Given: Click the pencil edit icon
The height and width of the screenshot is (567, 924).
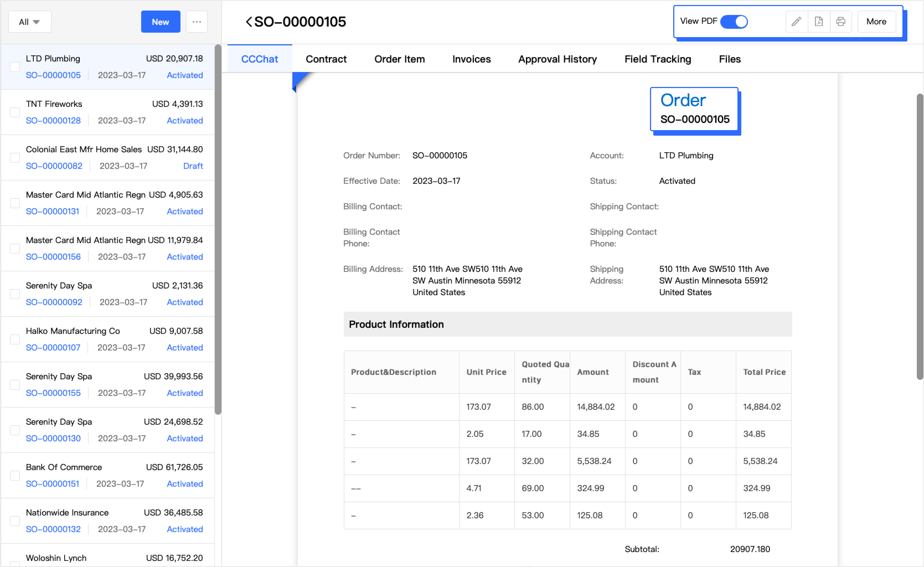Looking at the screenshot, I should pyautogui.click(x=796, y=21).
